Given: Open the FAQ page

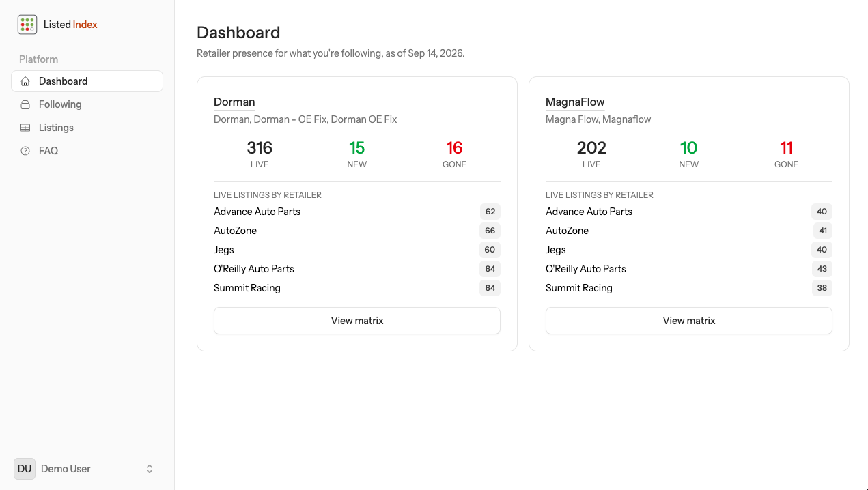Looking at the screenshot, I should click(87, 151).
